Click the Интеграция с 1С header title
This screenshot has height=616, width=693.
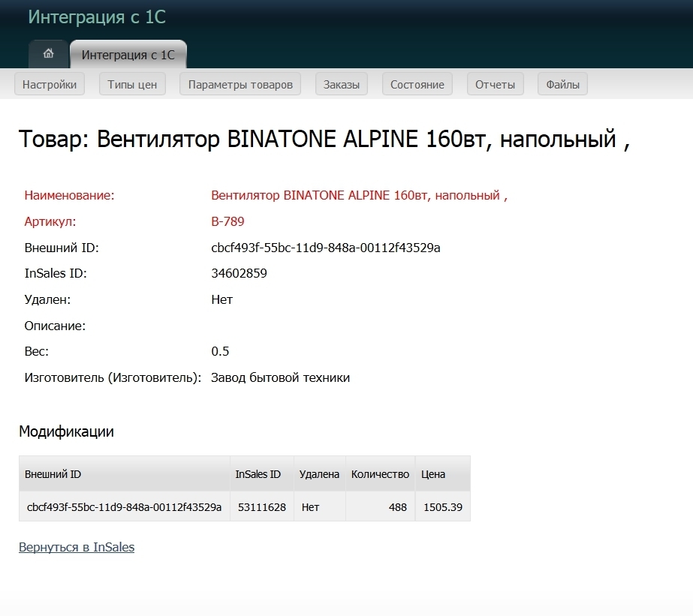(x=97, y=17)
